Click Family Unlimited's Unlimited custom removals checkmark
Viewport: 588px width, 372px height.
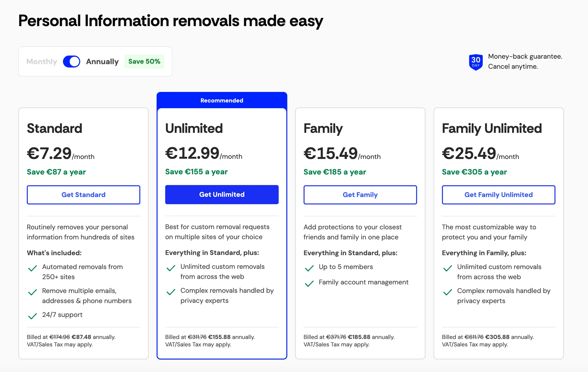(447, 268)
